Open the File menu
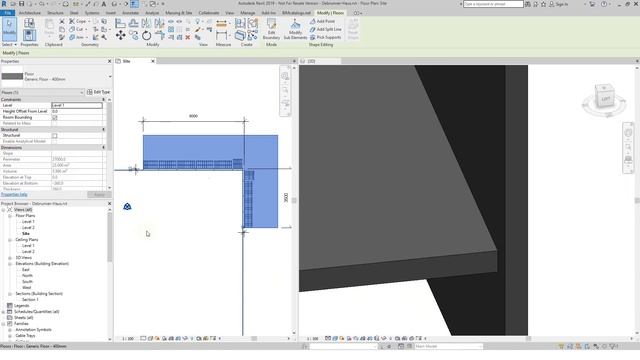The height and width of the screenshot is (360, 640). (7, 13)
